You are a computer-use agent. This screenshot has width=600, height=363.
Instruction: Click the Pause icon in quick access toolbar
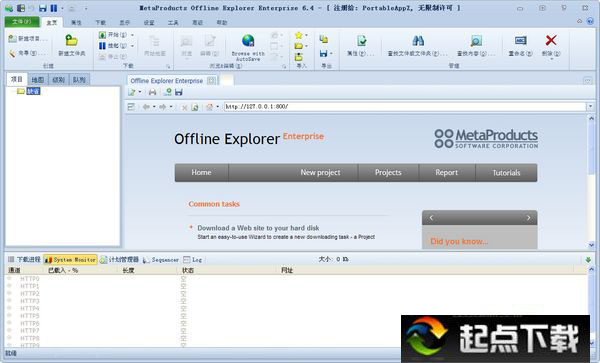click(x=54, y=8)
